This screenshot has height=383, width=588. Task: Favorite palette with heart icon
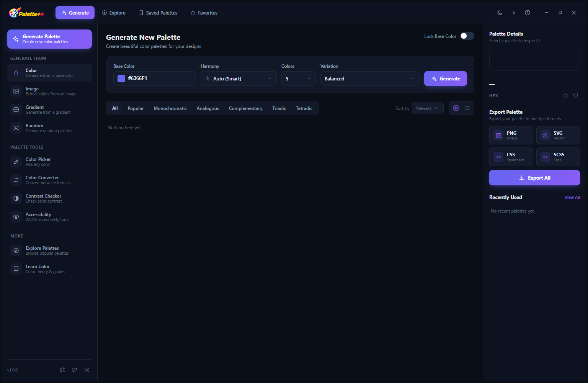pos(575,96)
